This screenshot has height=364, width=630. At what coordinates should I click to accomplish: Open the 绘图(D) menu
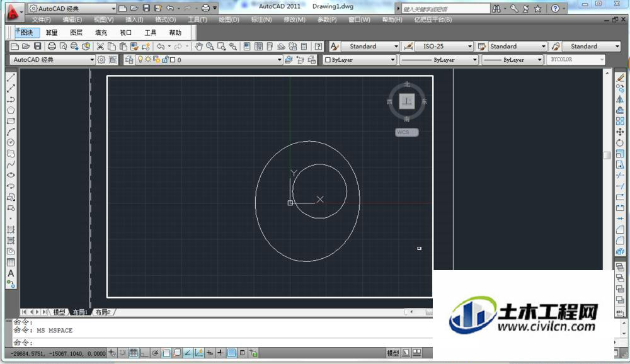pyautogui.click(x=229, y=20)
